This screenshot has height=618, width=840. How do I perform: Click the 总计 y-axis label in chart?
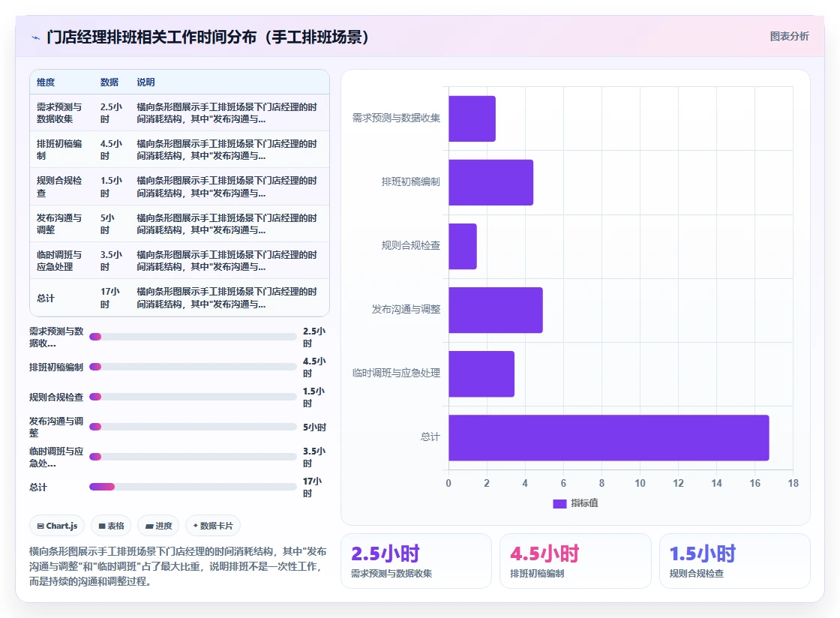pyautogui.click(x=430, y=437)
